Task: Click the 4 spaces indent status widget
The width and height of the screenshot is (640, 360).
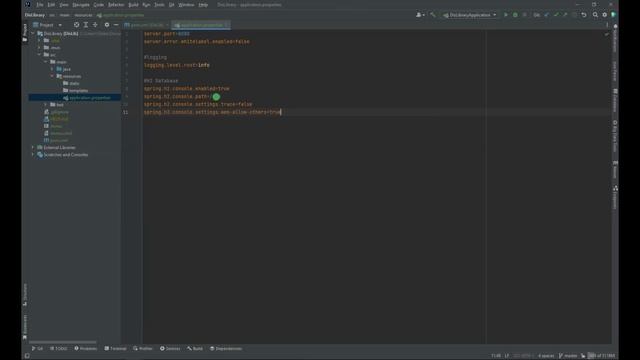Action: pyautogui.click(x=546, y=356)
